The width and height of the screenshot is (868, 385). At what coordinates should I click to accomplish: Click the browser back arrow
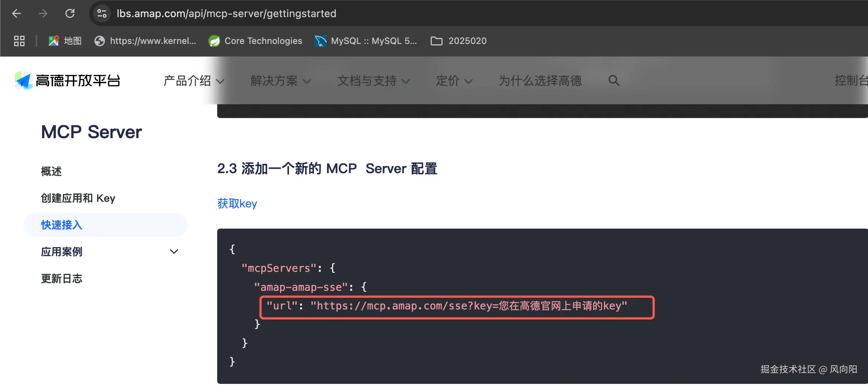pos(16,14)
